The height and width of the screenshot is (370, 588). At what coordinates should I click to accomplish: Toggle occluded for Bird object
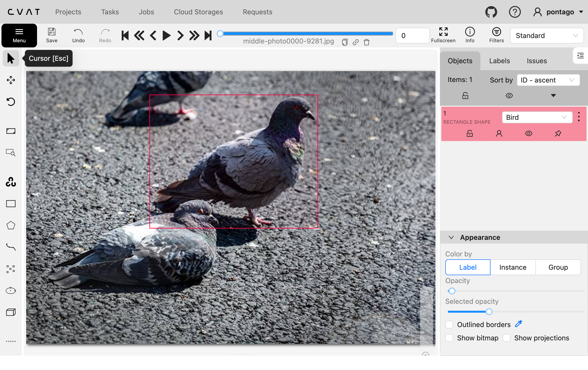(499, 133)
